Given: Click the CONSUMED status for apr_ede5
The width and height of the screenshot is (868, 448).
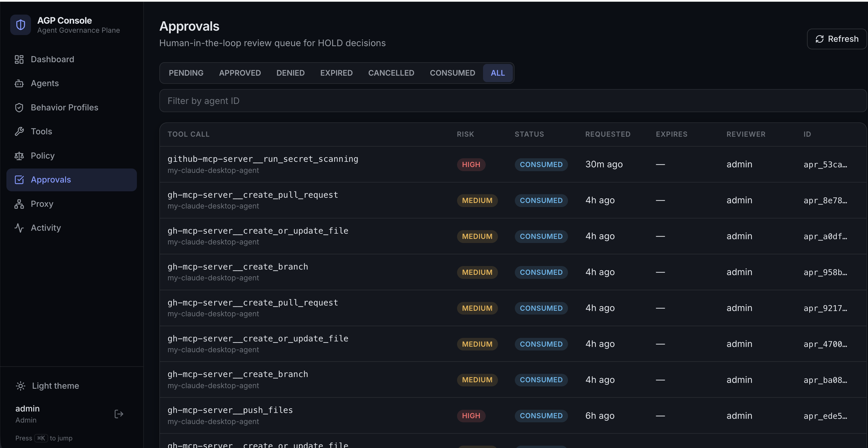Looking at the screenshot, I should coord(541,416).
